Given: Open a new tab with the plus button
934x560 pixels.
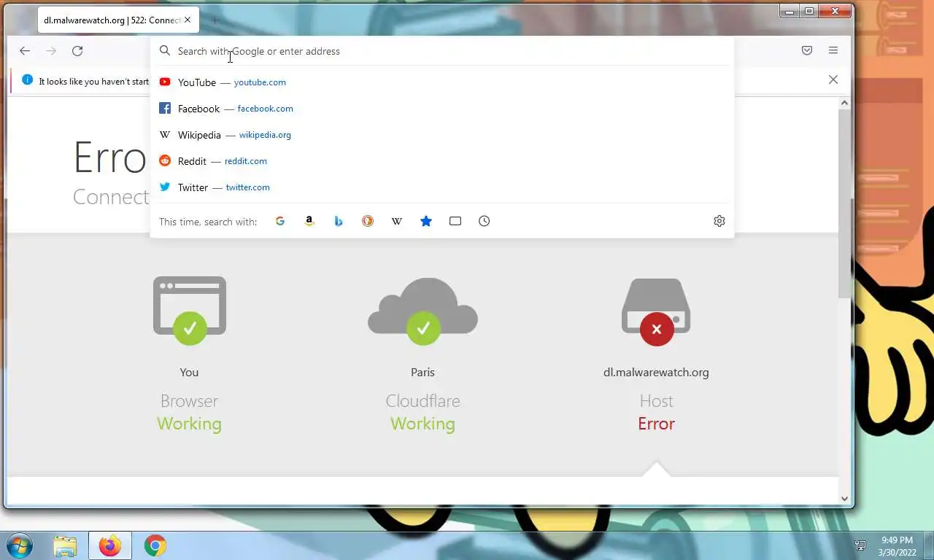Looking at the screenshot, I should 215,20.
